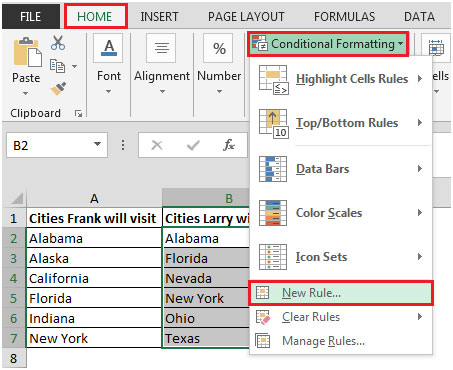Choose New Rule from the menu
453x370 pixels.
coord(341,293)
